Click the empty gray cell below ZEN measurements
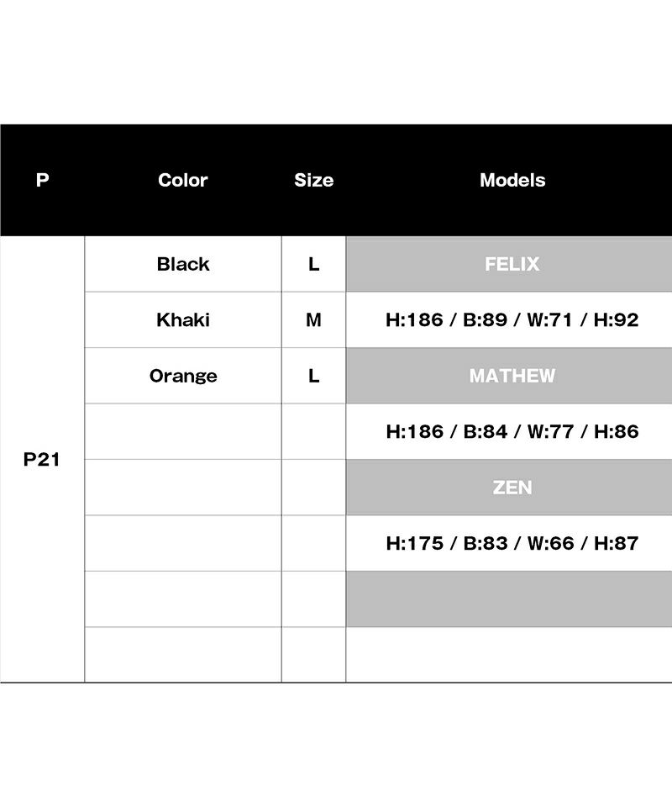The image size is (672, 807). [509, 599]
